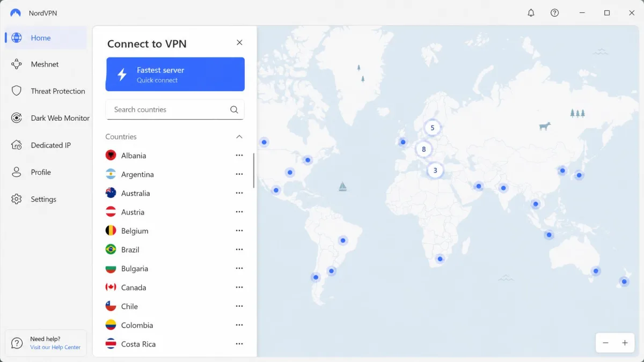Viewport: 644px width, 362px height.
Task: Click the Austria flag icon
Action: pos(111,212)
